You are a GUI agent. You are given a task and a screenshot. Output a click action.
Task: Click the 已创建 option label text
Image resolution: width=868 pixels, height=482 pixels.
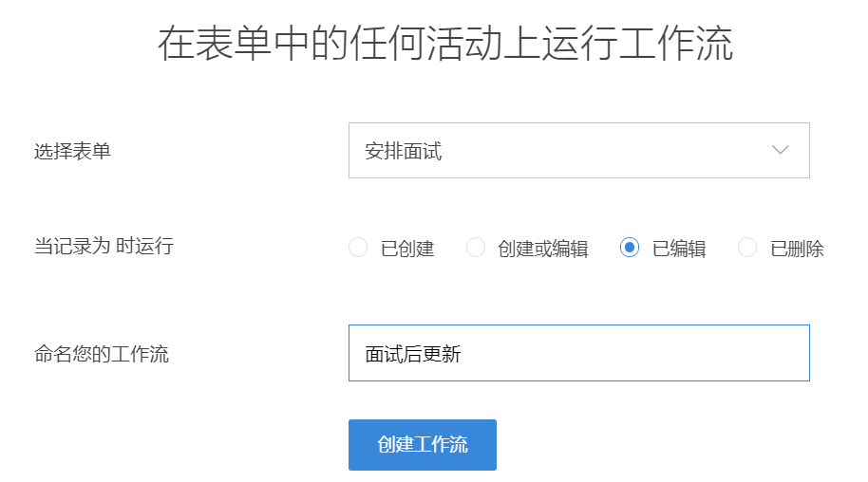(x=407, y=249)
